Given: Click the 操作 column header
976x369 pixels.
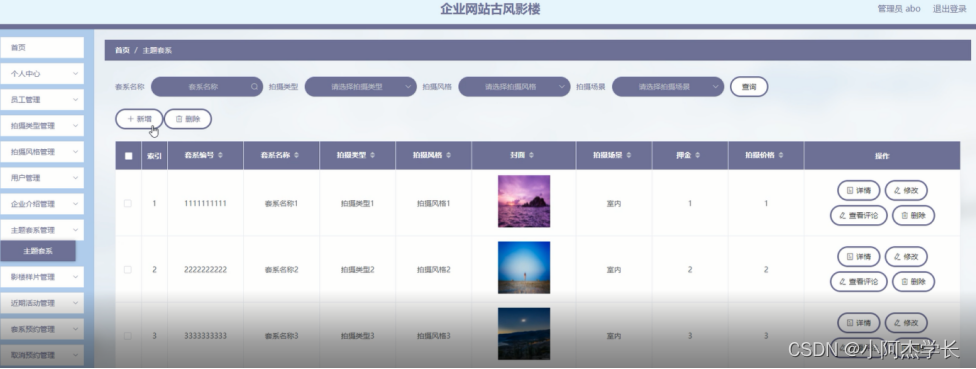Looking at the screenshot, I should click(x=882, y=156).
